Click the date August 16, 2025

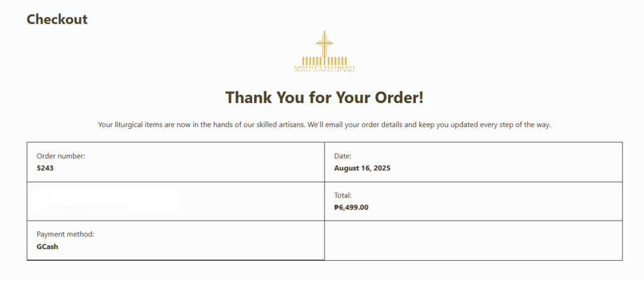(362, 168)
